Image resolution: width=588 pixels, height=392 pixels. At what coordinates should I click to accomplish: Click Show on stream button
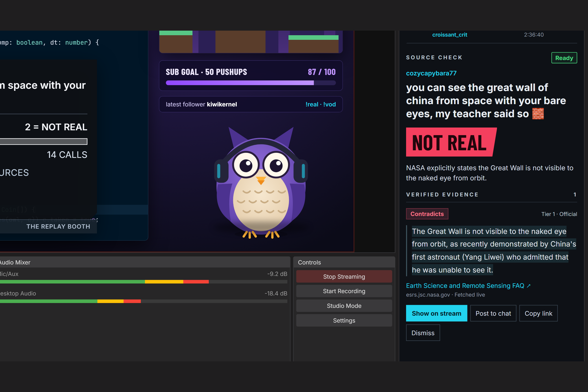(x=437, y=313)
